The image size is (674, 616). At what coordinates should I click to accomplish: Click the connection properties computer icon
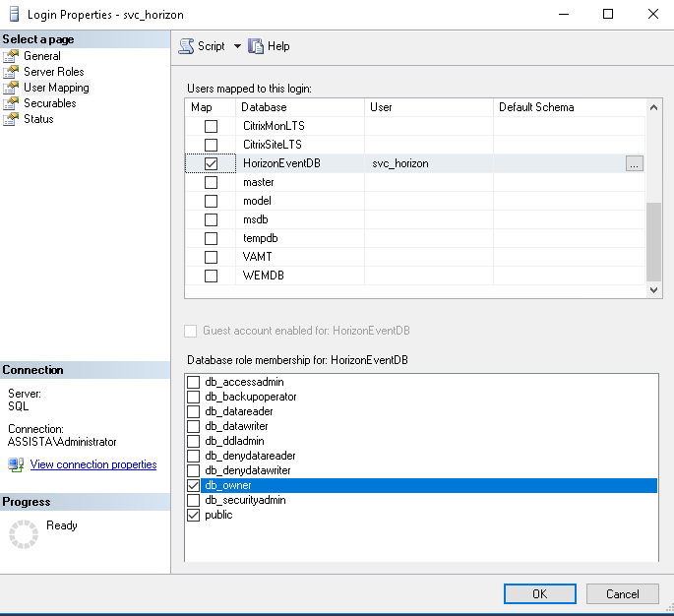pos(16,464)
